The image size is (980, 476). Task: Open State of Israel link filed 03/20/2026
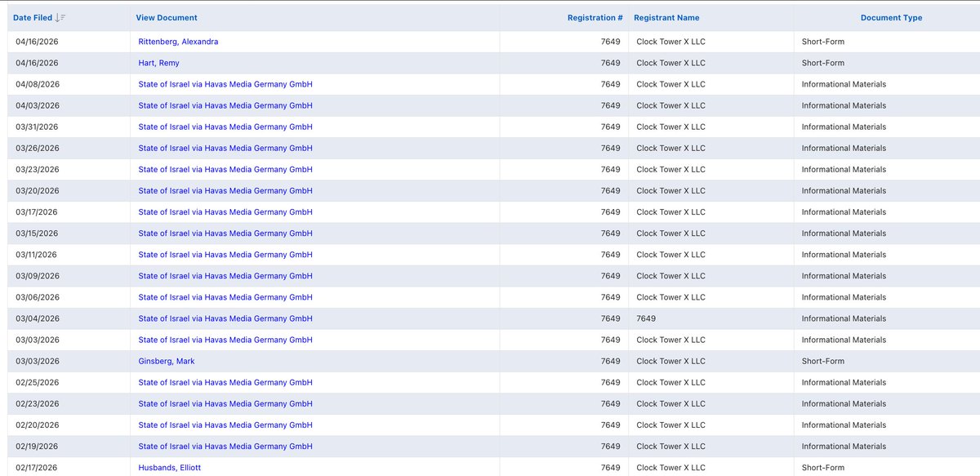click(x=225, y=190)
